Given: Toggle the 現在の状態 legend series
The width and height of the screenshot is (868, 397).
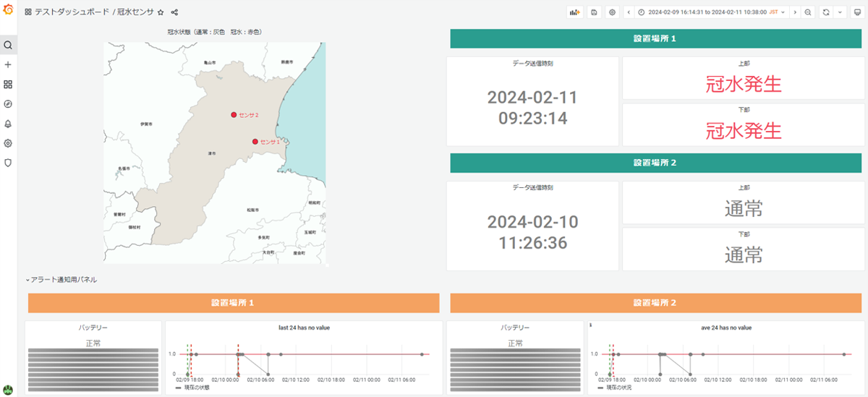Looking at the screenshot, I should (194, 388).
